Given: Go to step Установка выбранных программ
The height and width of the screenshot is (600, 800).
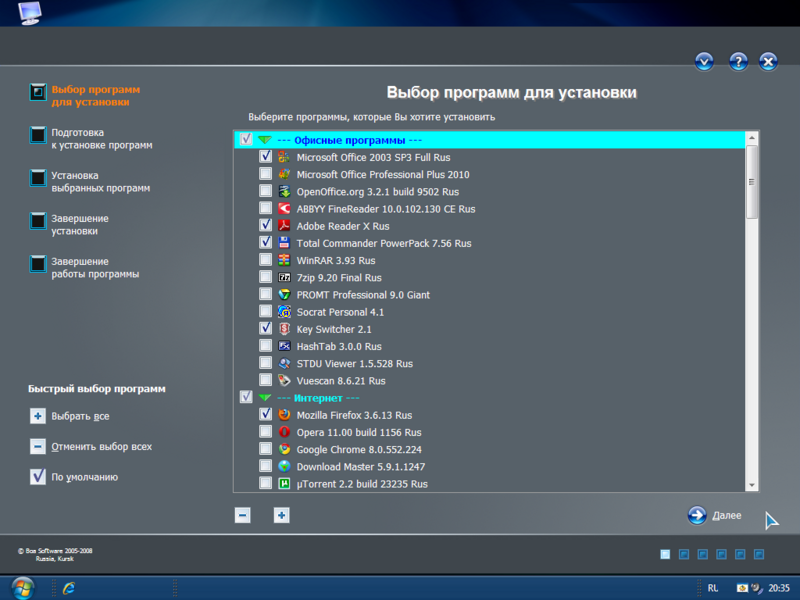Looking at the screenshot, I should point(90,182).
